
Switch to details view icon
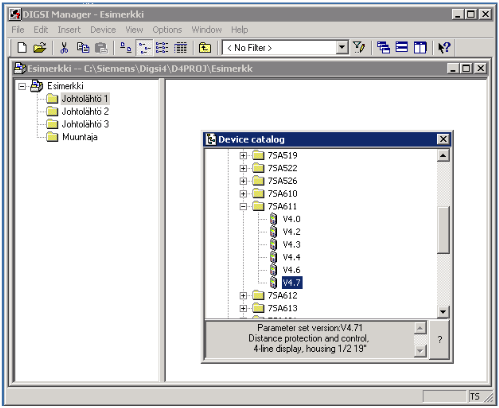point(180,48)
